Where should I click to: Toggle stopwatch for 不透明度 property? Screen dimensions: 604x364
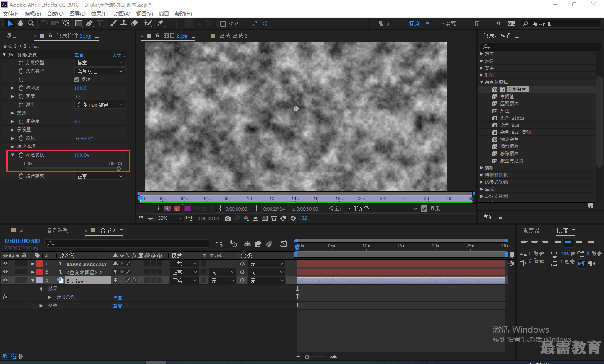click(21, 155)
